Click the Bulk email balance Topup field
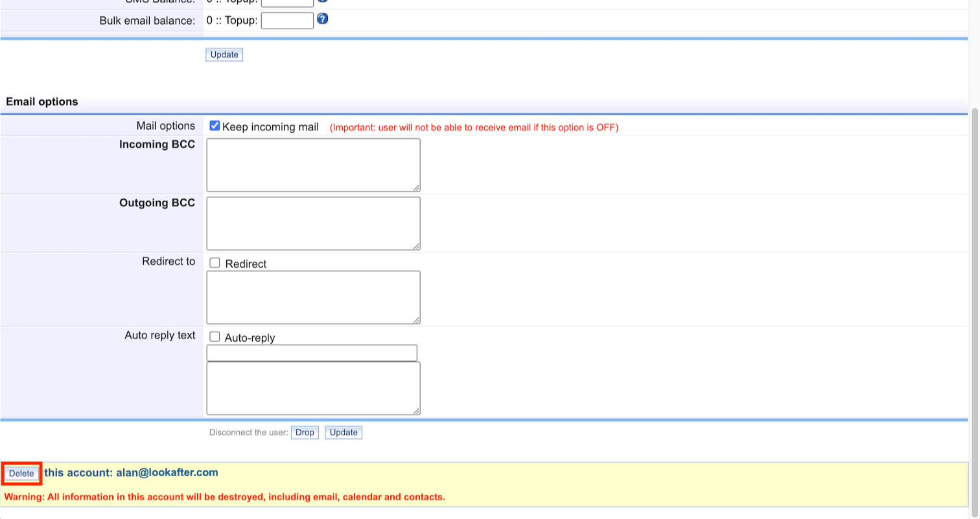 pos(287,21)
